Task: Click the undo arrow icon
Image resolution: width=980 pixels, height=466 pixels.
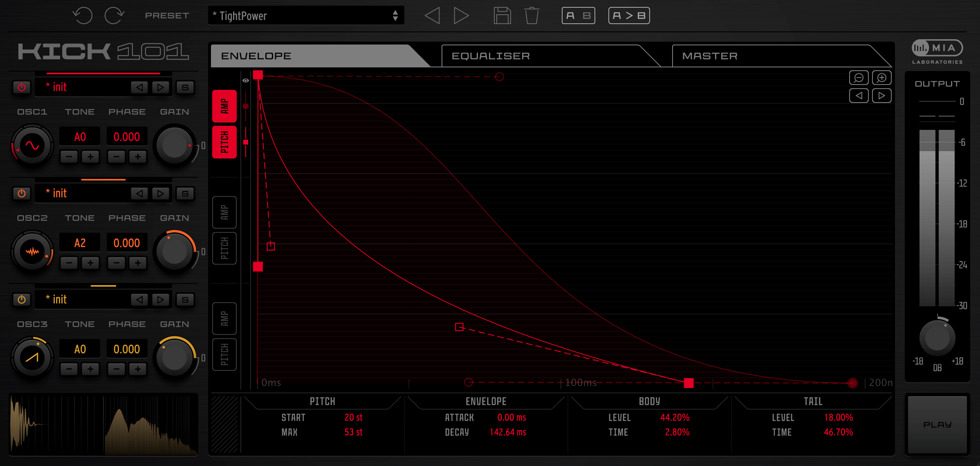Action: pyautogui.click(x=83, y=16)
